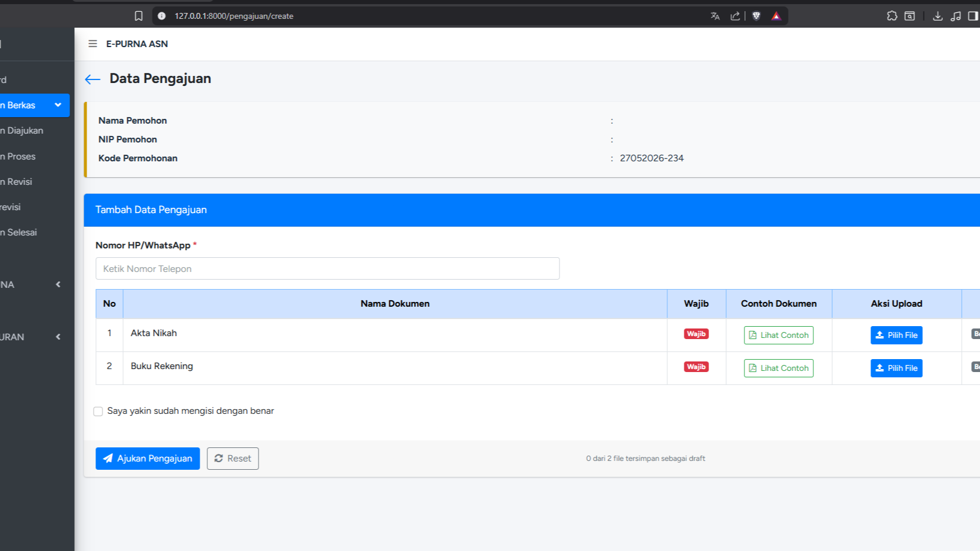Open the browser downloads icon
The width and height of the screenshot is (980, 551).
click(x=938, y=16)
